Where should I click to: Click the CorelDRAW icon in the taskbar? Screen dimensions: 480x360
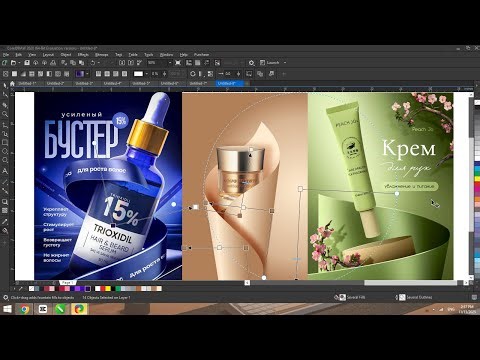[x=79, y=309]
